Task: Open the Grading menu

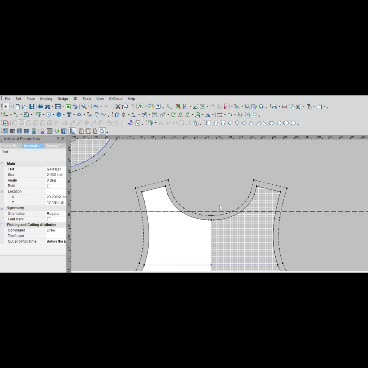Action: (46, 99)
